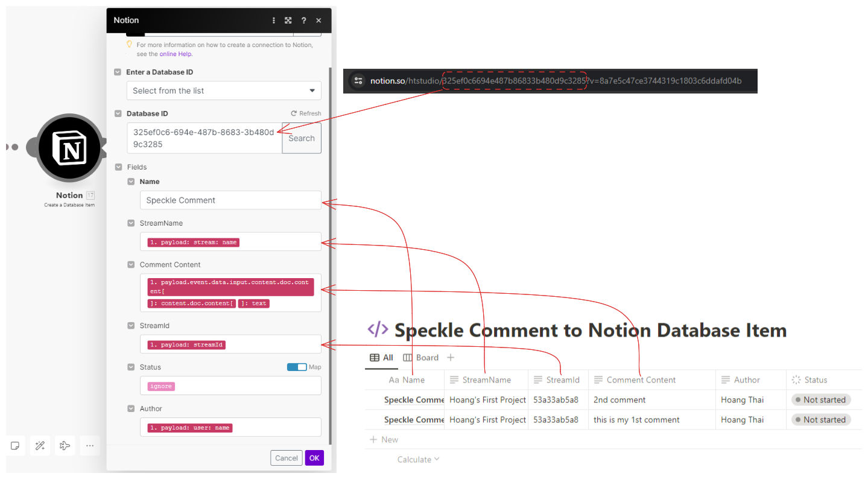Click the StreamName column header
Viewport: 868px width, 479px height.
coord(486,380)
